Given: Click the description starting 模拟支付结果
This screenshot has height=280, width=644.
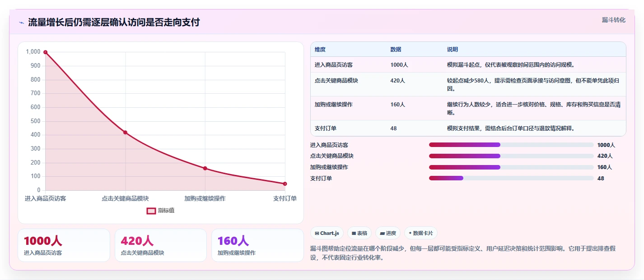Looking at the screenshot, I should click(x=511, y=128).
